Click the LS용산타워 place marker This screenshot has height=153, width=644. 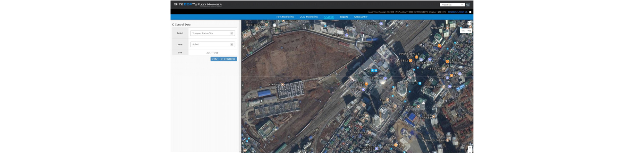click(418, 106)
